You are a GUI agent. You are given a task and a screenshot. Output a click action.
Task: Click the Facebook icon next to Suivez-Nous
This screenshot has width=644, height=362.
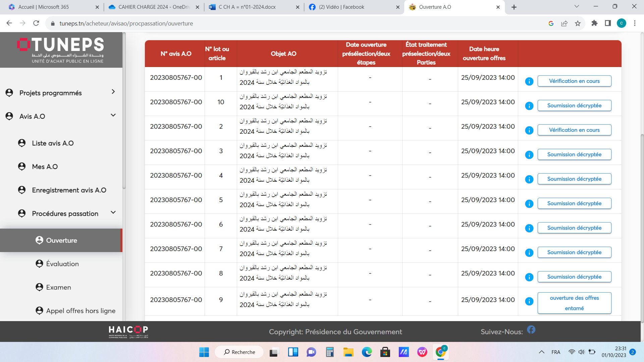[531, 330]
